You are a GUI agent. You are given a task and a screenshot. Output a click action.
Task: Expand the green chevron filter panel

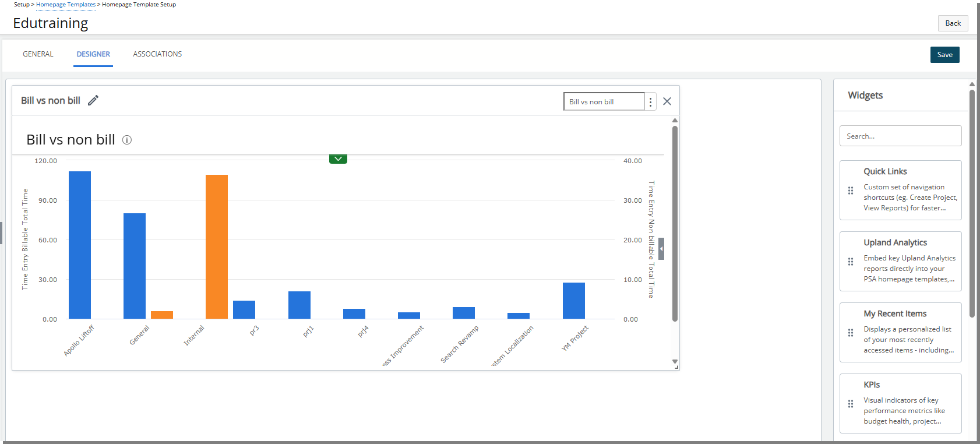coord(338,159)
